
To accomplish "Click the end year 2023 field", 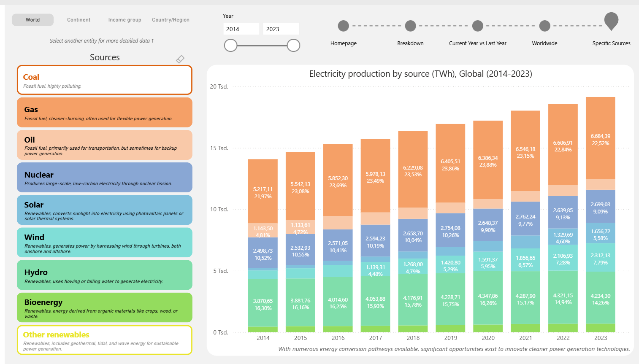I will 281,29.
